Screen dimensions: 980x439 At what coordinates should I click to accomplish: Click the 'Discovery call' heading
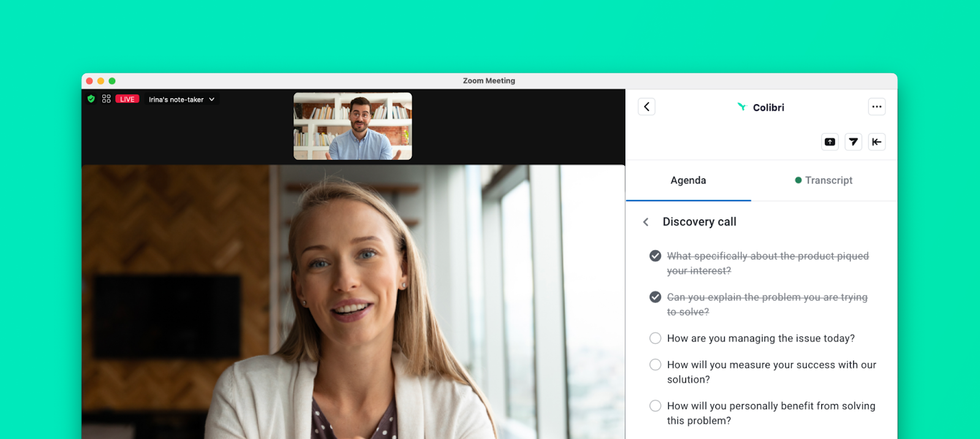coord(699,222)
